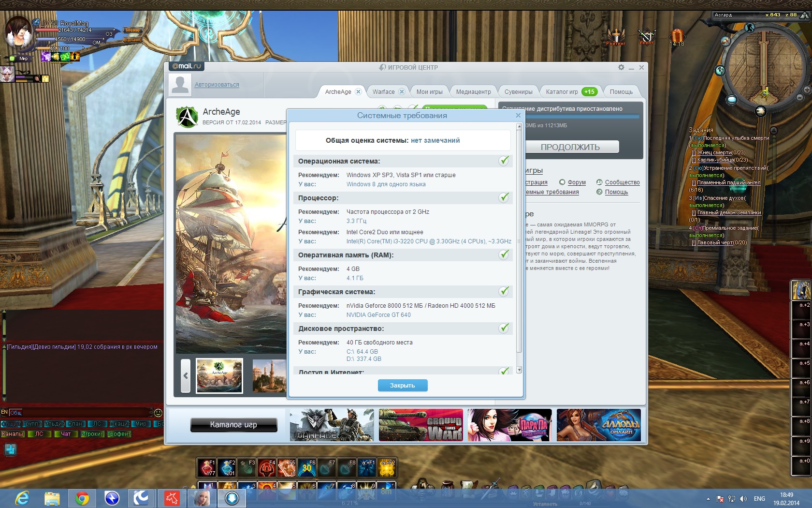812x508 pixels.
Task: Click the Авторизоваться link
Action: pyautogui.click(x=217, y=85)
